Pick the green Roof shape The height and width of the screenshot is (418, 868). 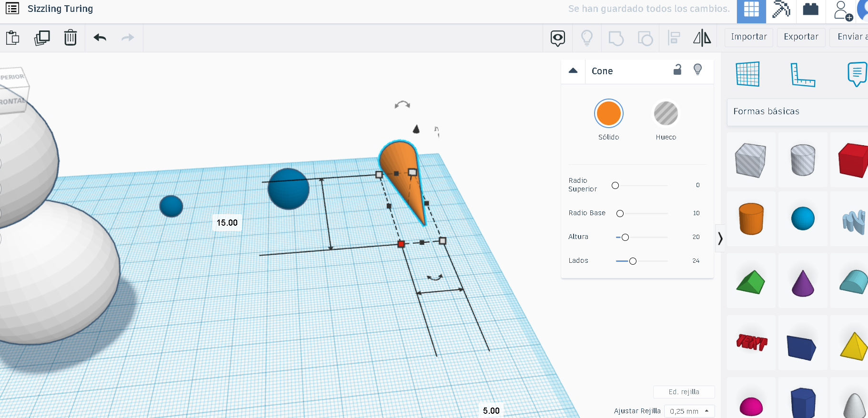click(x=751, y=282)
